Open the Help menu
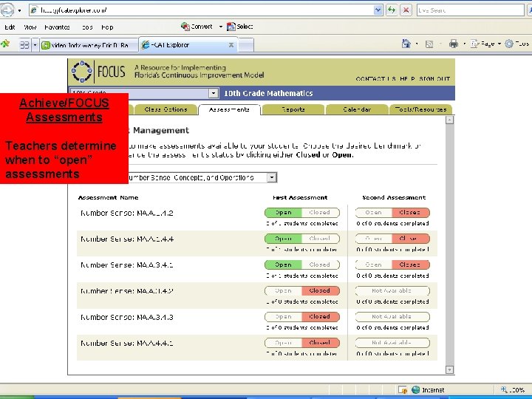 coord(107,27)
